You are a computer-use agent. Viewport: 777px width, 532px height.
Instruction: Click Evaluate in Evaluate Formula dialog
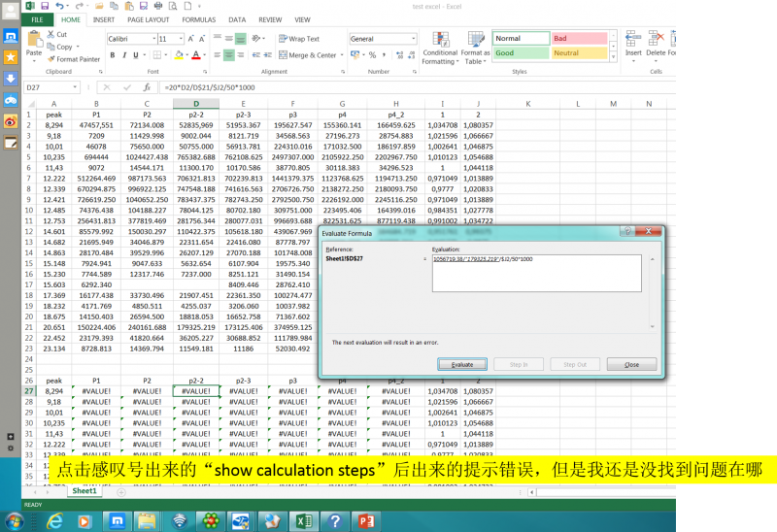pyautogui.click(x=462, y=364)
